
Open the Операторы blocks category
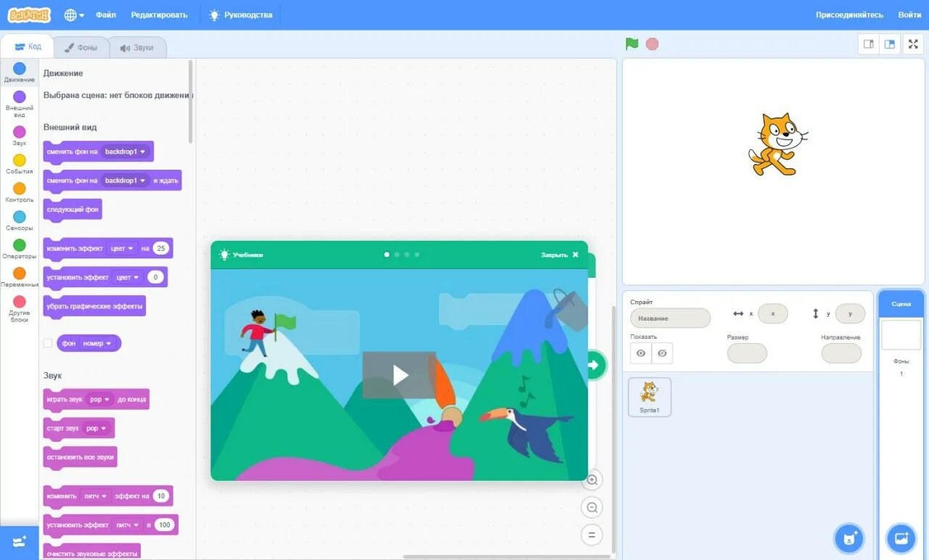coord(19,247)
